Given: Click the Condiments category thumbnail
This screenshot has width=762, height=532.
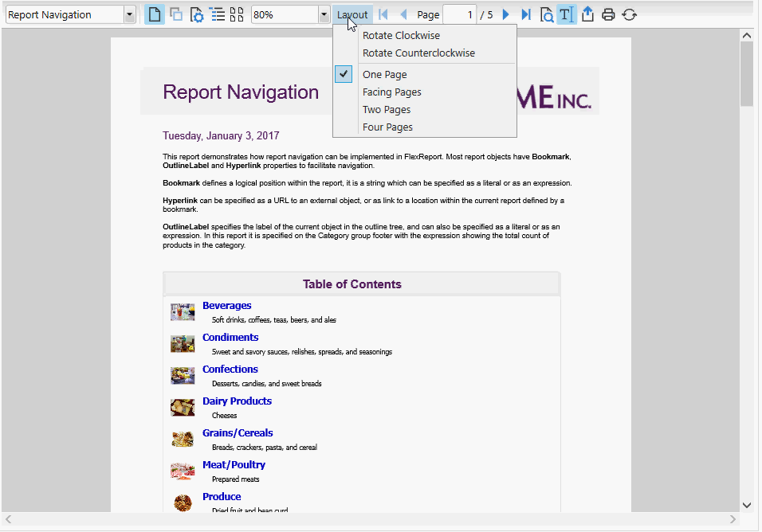Looking at the screenshot, I should tap(183, 344).
